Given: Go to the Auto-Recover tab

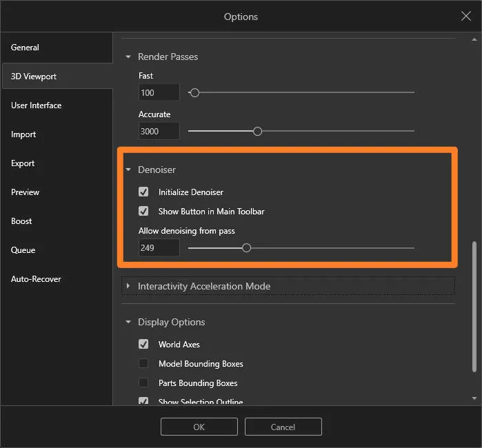Looking at the screenshot, I should tap(36, 279).
